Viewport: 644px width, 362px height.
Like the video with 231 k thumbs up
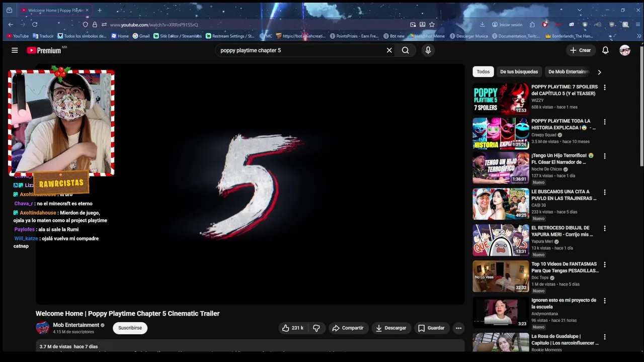tap(292, 328)
